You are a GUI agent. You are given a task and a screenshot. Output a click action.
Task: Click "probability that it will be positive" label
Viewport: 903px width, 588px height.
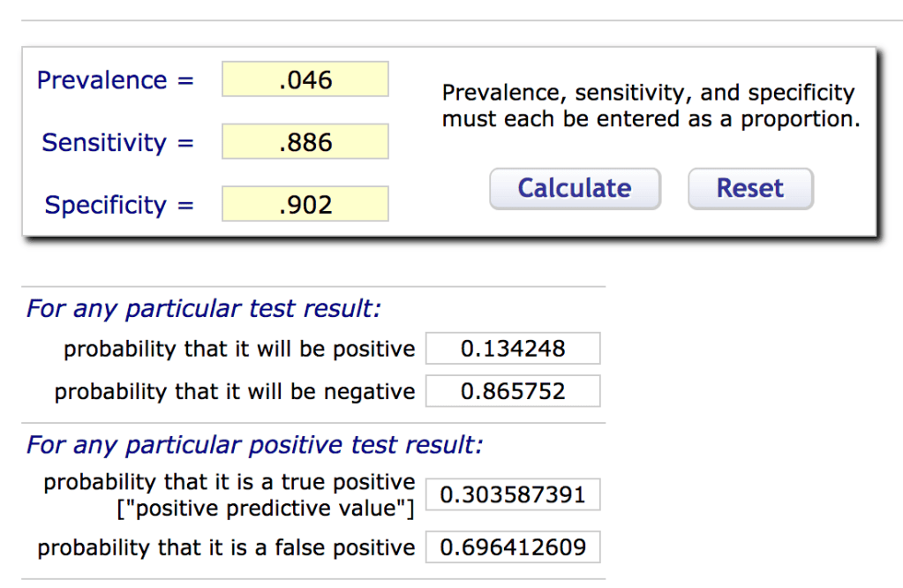(238, 350)
